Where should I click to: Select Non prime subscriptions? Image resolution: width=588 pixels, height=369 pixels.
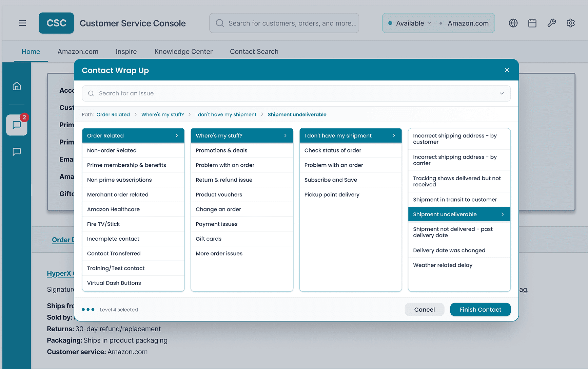coord(133,180)
